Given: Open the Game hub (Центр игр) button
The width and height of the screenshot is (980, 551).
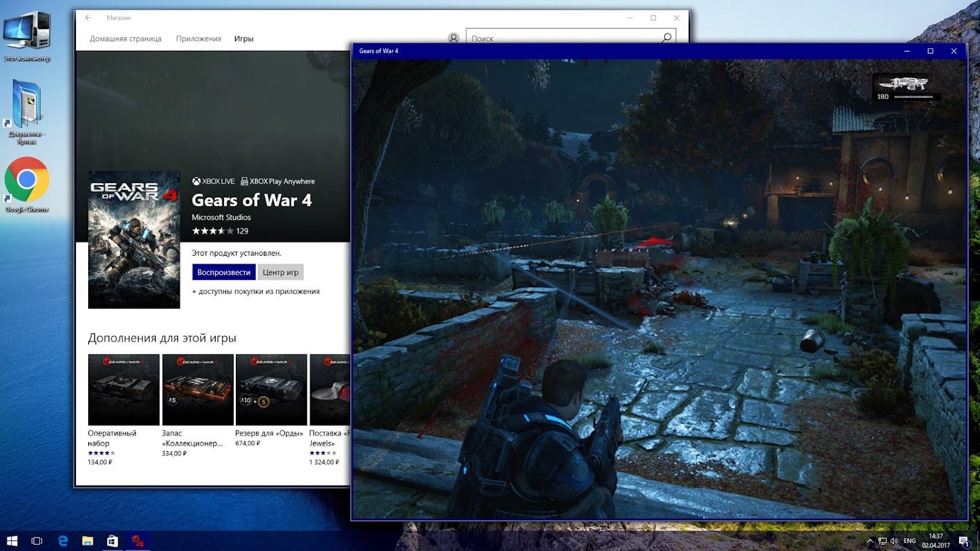Looking at the screenshot, I should pos(281,272).
